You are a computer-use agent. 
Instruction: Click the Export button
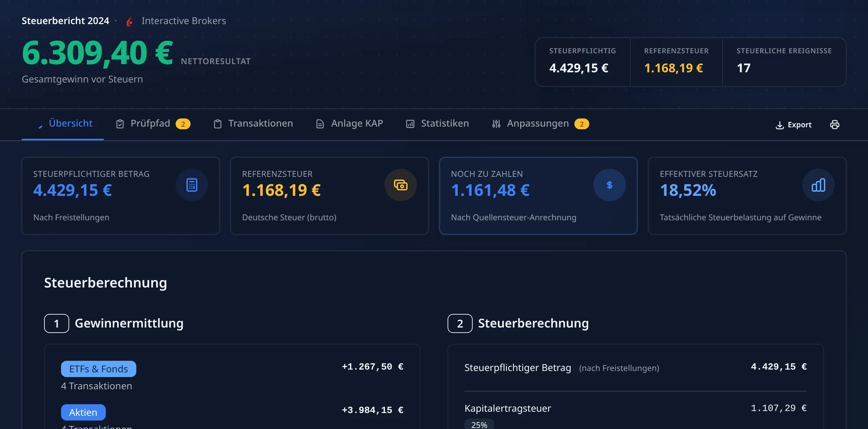click(x=793, y=125)
